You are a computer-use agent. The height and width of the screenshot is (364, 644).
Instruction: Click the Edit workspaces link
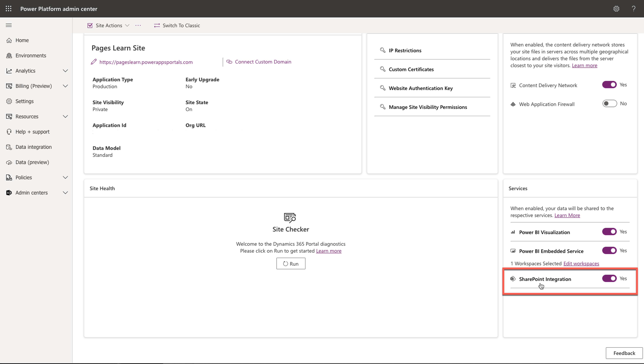(581, 264)
